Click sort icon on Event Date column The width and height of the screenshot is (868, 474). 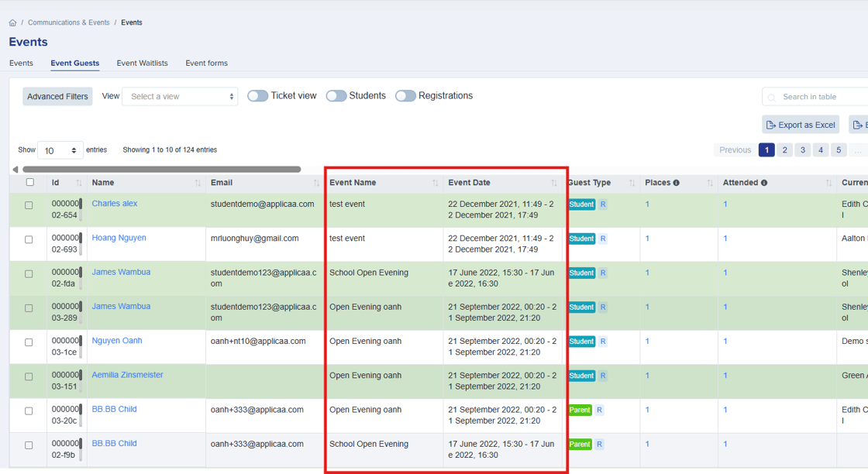point(554,183)
